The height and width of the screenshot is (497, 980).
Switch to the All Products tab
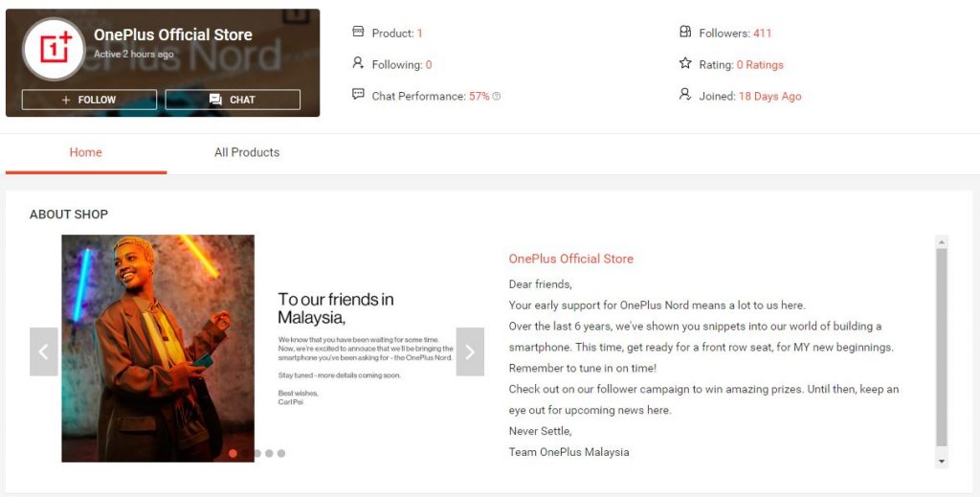[247, 152]
